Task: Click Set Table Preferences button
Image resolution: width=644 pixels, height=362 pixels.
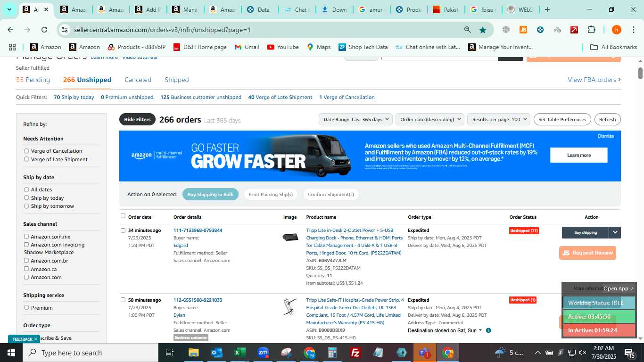Action: 562,119
